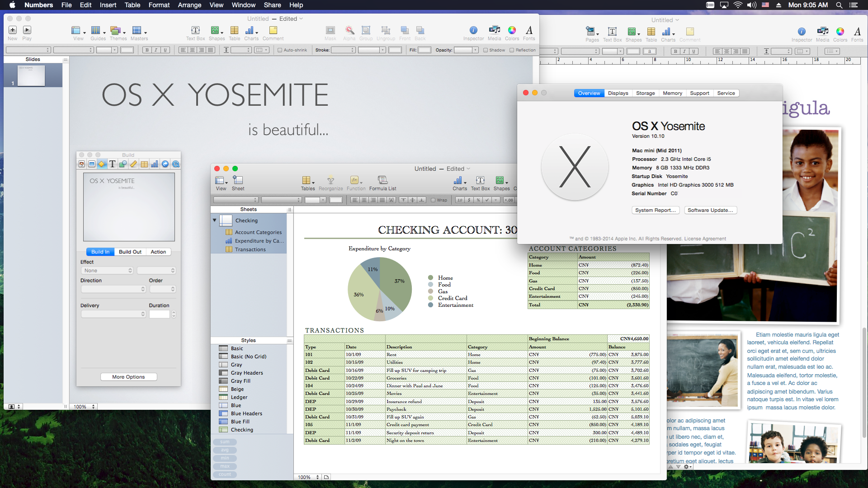868x488 pixels.
Task: Open the Graphic inspector shapes icon
Action: [x=123, y=164]
